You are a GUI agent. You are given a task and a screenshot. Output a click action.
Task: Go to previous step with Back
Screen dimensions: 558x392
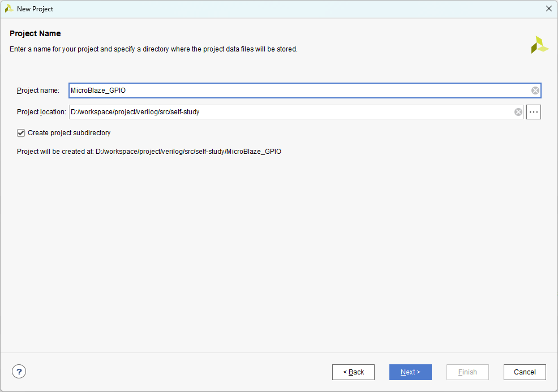pyautogui.click(x=353, y=372)
